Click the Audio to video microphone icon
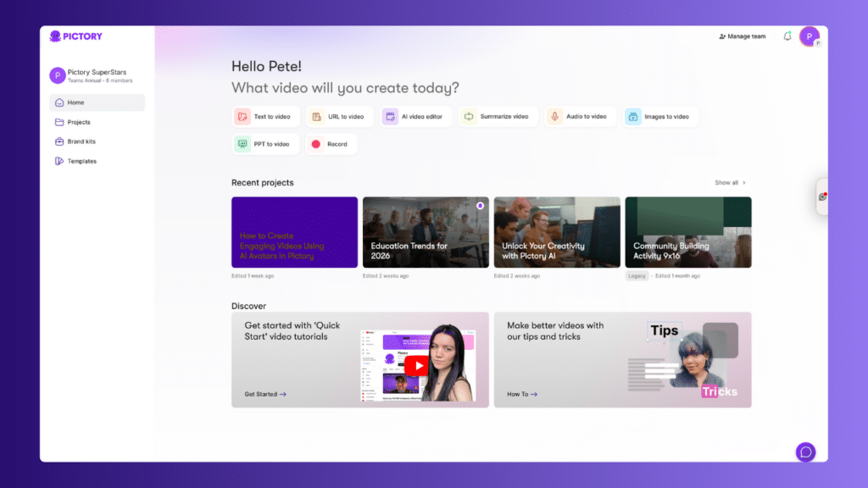Screen dimensions: 868x488 554,117
